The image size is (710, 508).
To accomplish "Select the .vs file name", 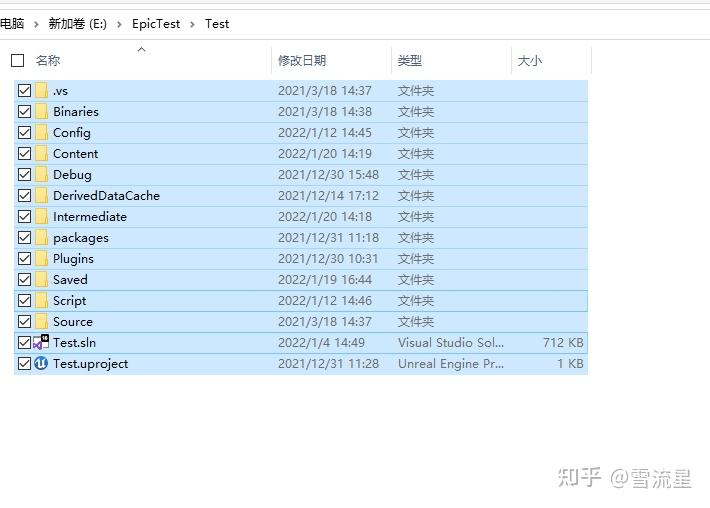I will click(x=60, y=91).
